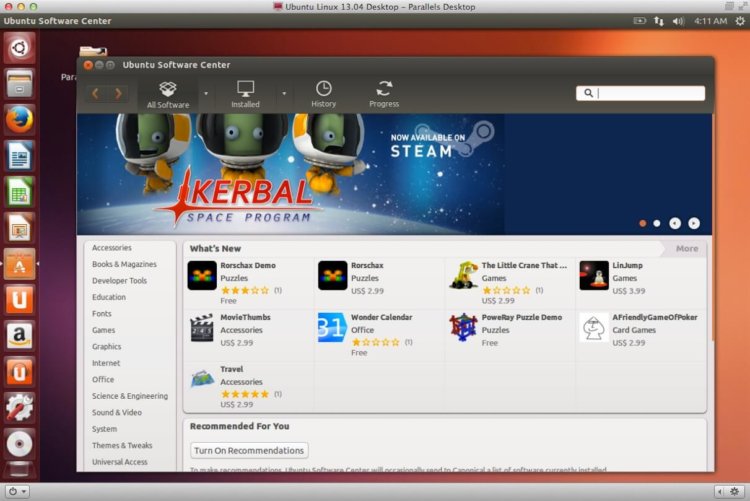Viewport: 750px width, 501px height.
Task: Browse the Sound & Video category
Action: (x=117, y=412)
